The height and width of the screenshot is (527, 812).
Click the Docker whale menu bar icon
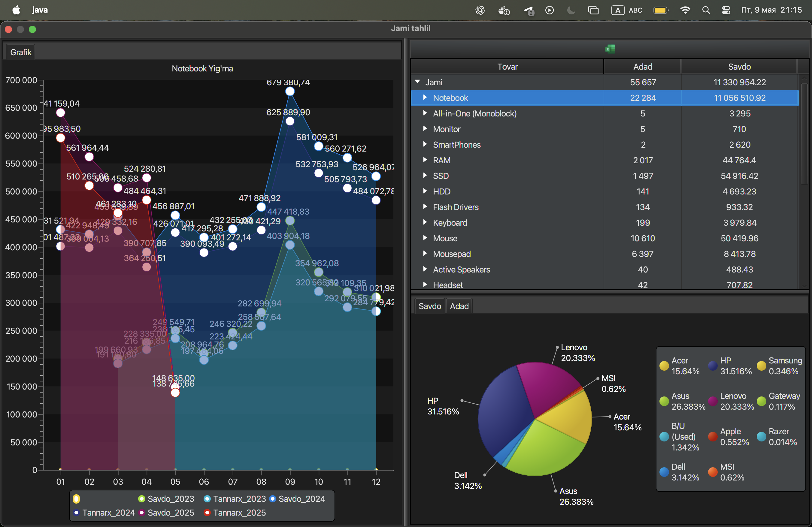pos(504,10)
